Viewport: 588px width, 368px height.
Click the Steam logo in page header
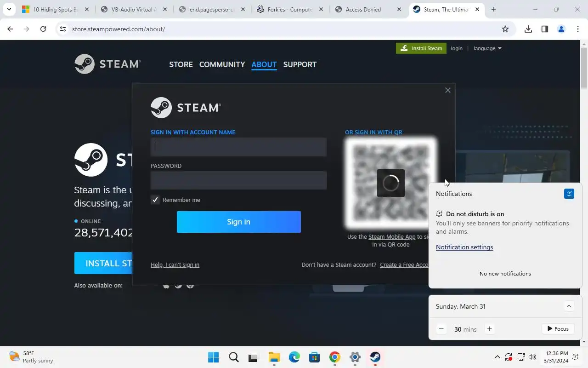click(x=107, y=64)
